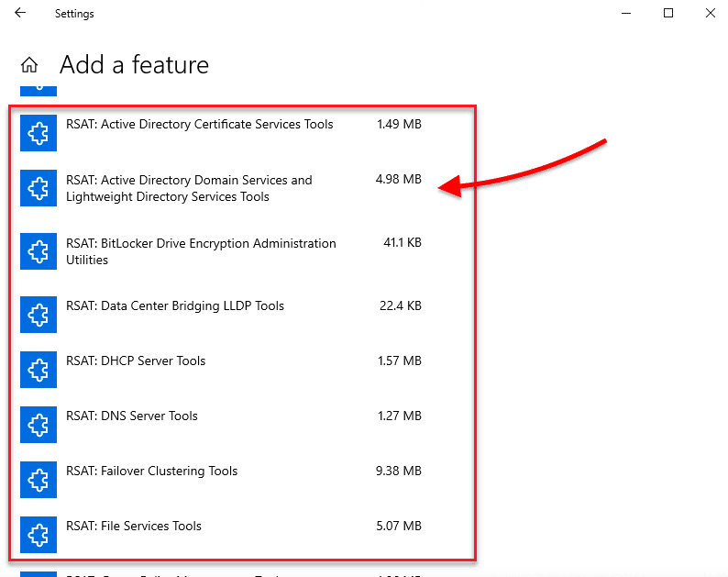Viewport: 728px width, 577px height.
Task: Select RSAT: BitLocker Drive Encryption Administration Utilities
Action: 201,251
